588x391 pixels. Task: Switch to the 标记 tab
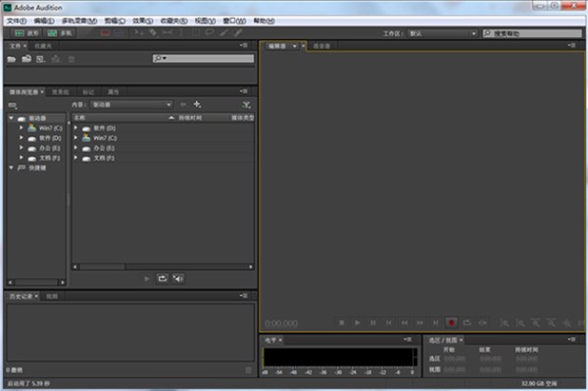[88, 92]
